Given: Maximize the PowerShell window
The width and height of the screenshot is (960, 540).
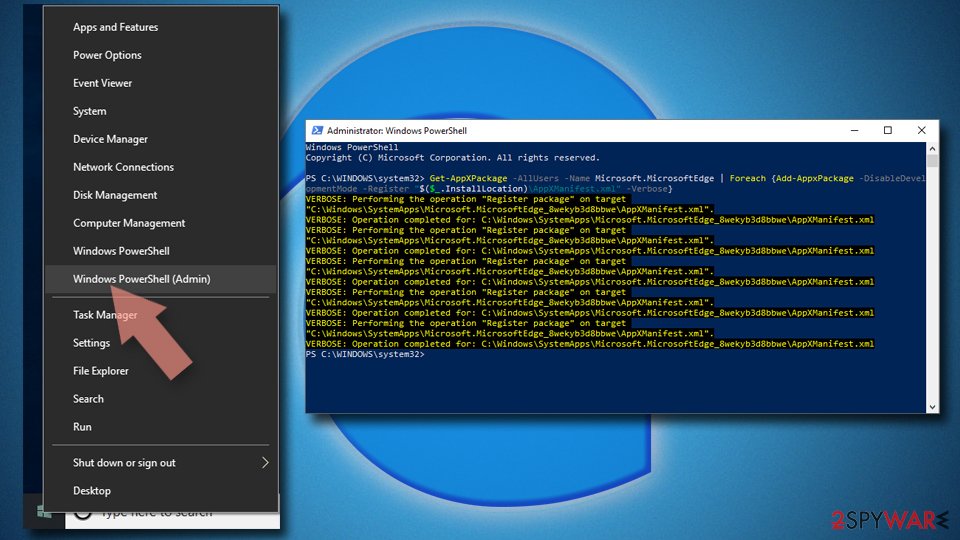Looking at the screenshot, I should tap(888, 130).
